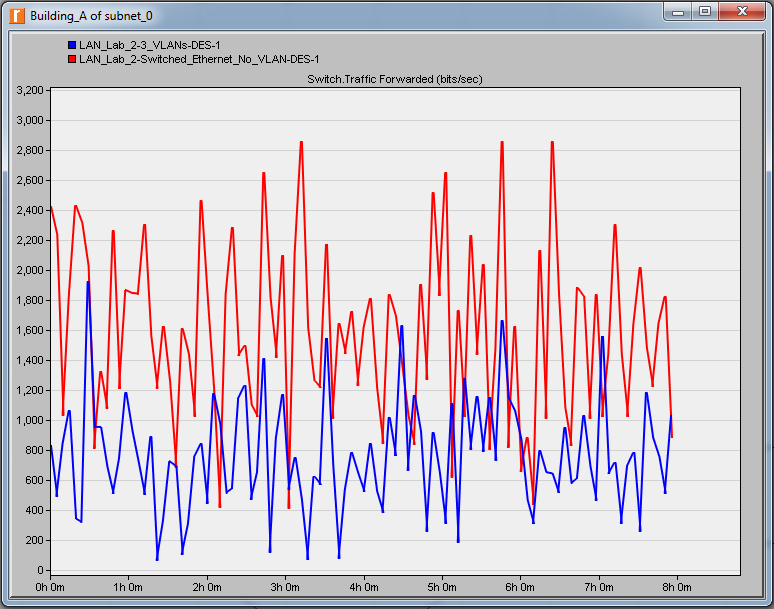The height and width of the screenshot is (609, 774).
Task: Click y-axis label 1,000
Action: (x=30, y=420)
